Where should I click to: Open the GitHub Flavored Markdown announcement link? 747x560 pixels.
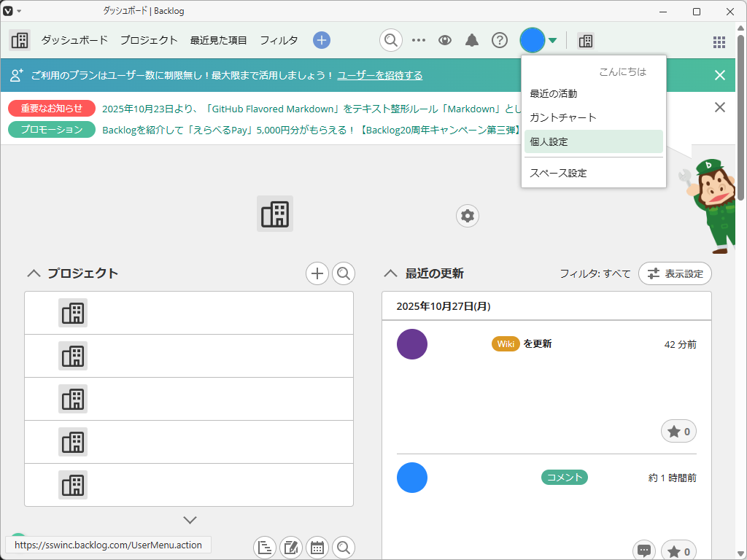311,109
